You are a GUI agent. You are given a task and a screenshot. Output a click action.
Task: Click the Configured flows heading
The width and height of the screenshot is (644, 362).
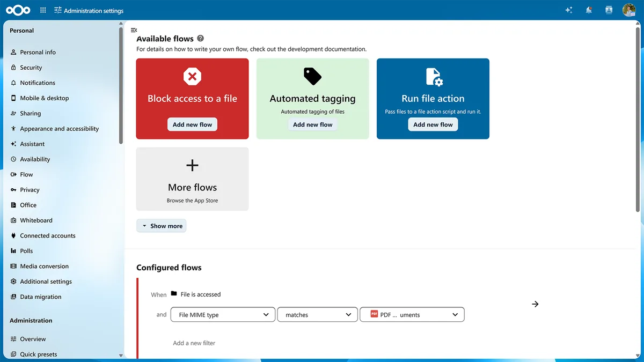click(169, 268)
